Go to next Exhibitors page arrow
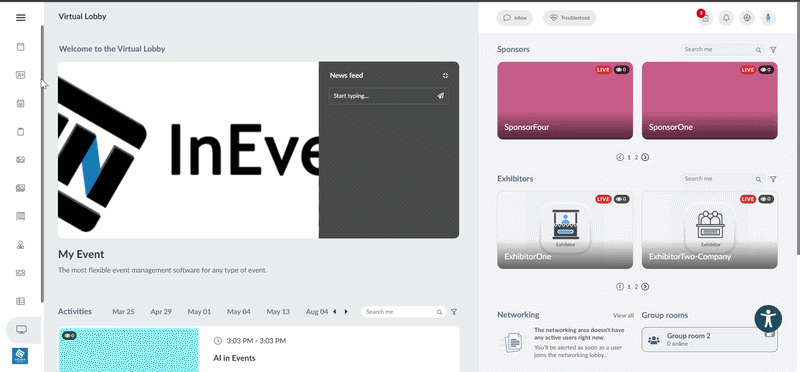The image size is (800, 372). 645,287
